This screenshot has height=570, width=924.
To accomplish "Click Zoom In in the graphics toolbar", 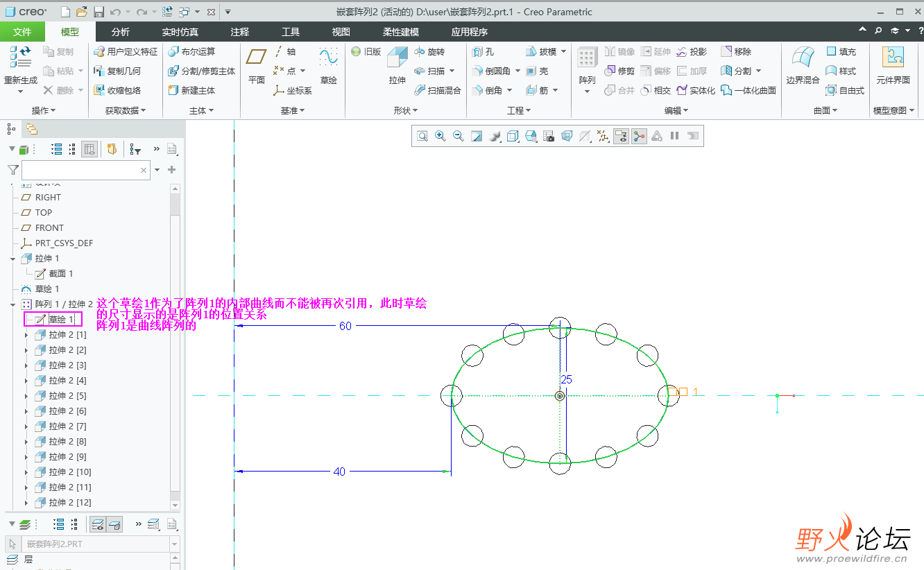I will pyautogui.click(x=440, y=136).
